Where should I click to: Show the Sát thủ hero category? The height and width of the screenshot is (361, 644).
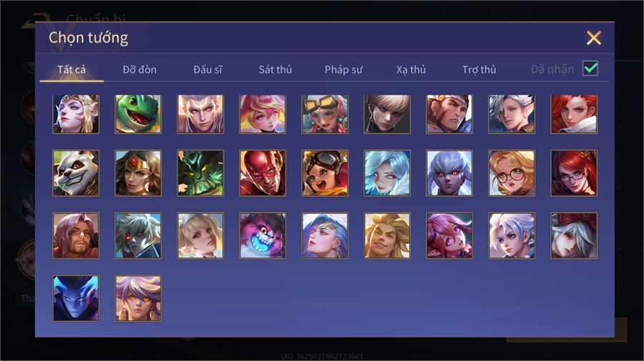coord(275,70)
